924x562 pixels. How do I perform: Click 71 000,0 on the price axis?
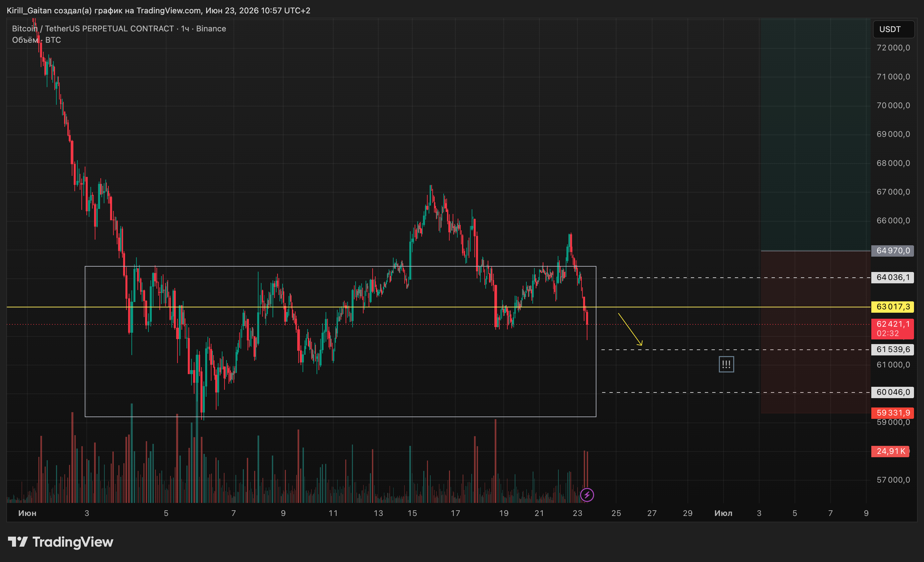(893, 77)
